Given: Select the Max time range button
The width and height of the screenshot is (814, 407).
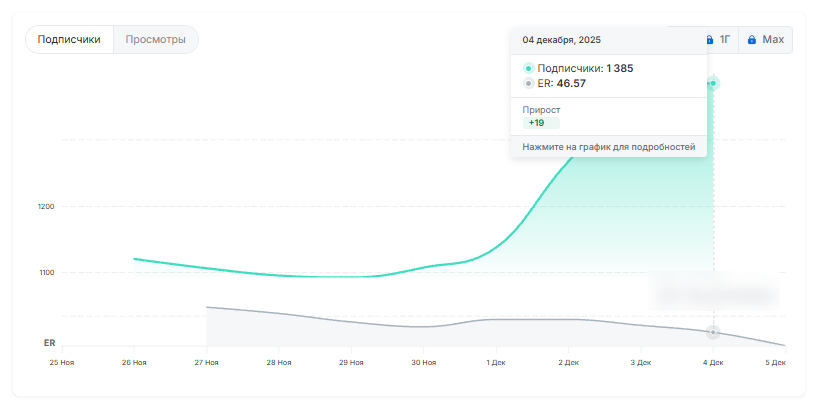Looking at the screenshot, I should (x=765, y=40).
